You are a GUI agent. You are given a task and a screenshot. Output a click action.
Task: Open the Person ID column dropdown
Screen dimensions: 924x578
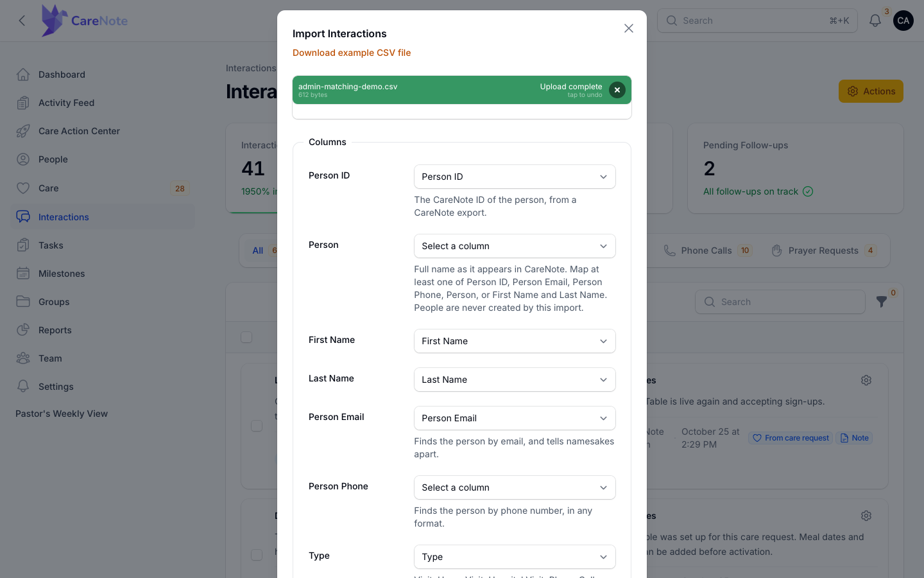pos(515,177)
